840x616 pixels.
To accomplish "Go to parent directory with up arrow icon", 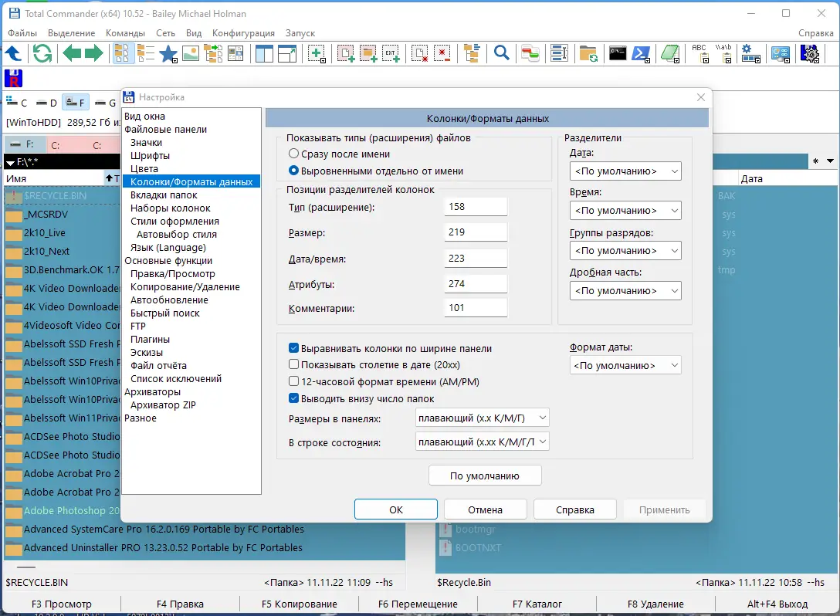I will coord(13,53).
